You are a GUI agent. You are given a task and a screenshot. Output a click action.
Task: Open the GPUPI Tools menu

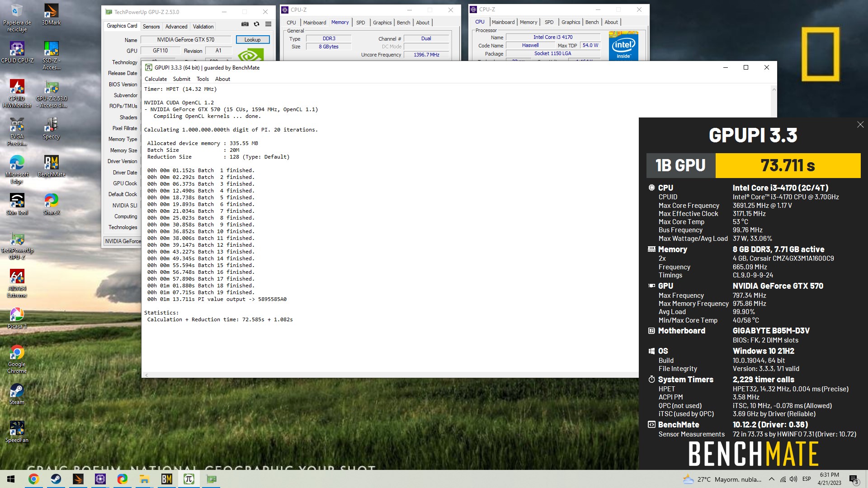(x=203, y=79)
